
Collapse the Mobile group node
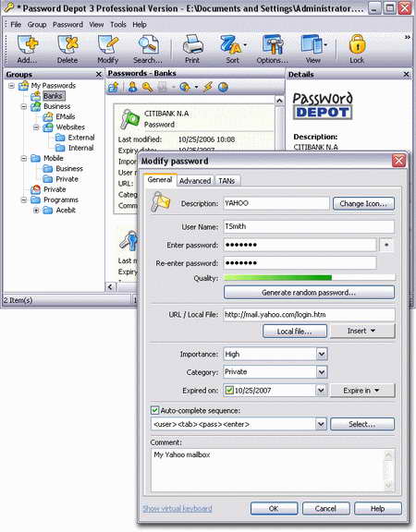24,159
